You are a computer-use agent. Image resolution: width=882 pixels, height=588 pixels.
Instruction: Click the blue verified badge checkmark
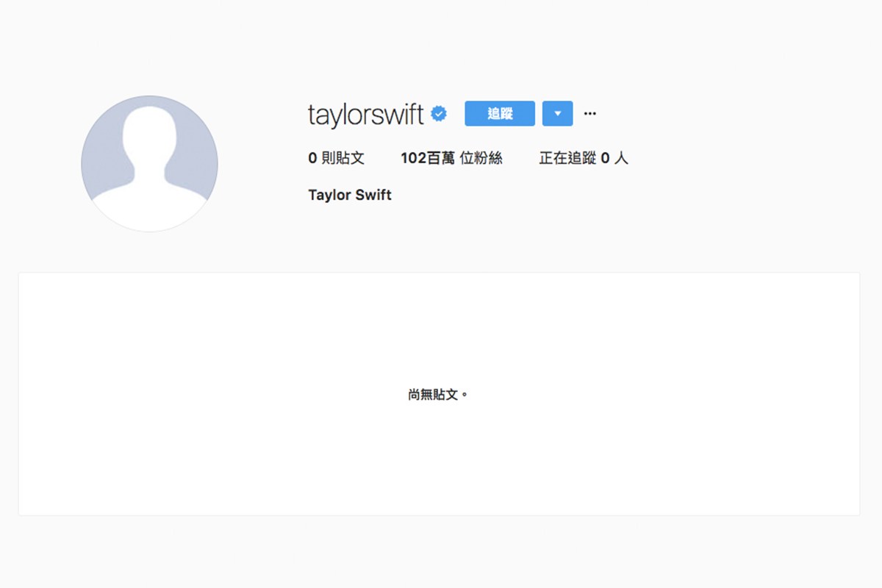click(439, 114)
